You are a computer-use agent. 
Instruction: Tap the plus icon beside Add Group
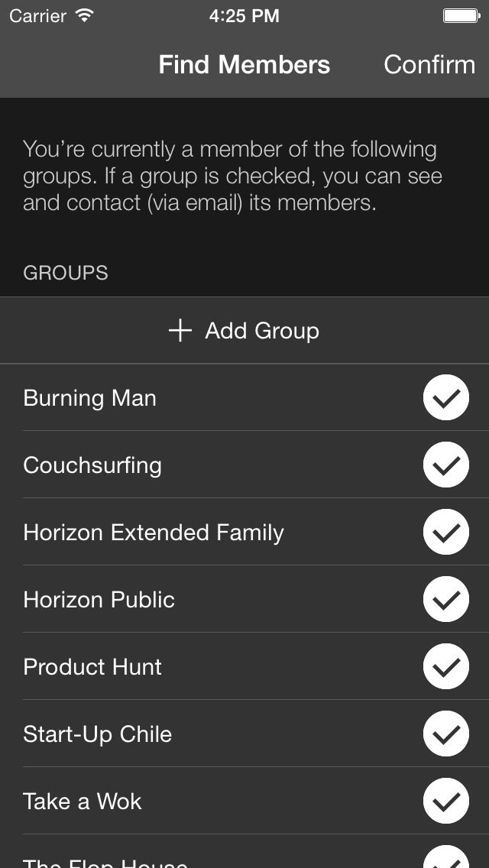click(180, 331)
